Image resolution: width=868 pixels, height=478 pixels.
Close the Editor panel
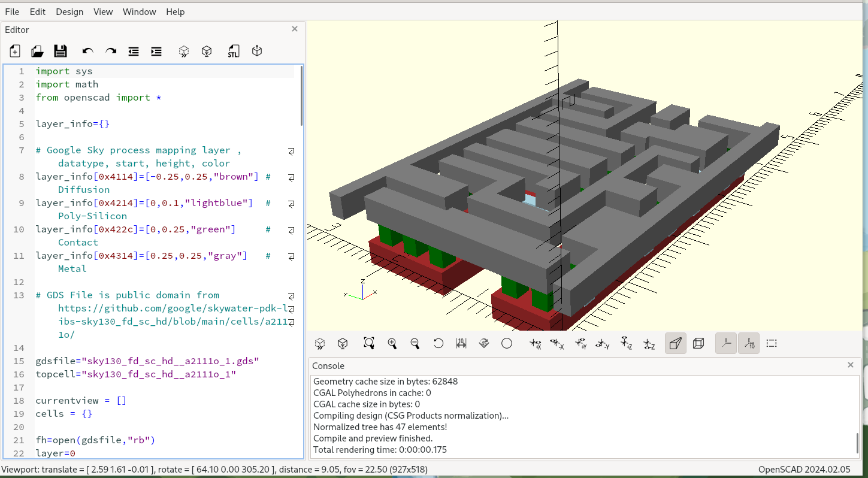(x=294, y=29)
